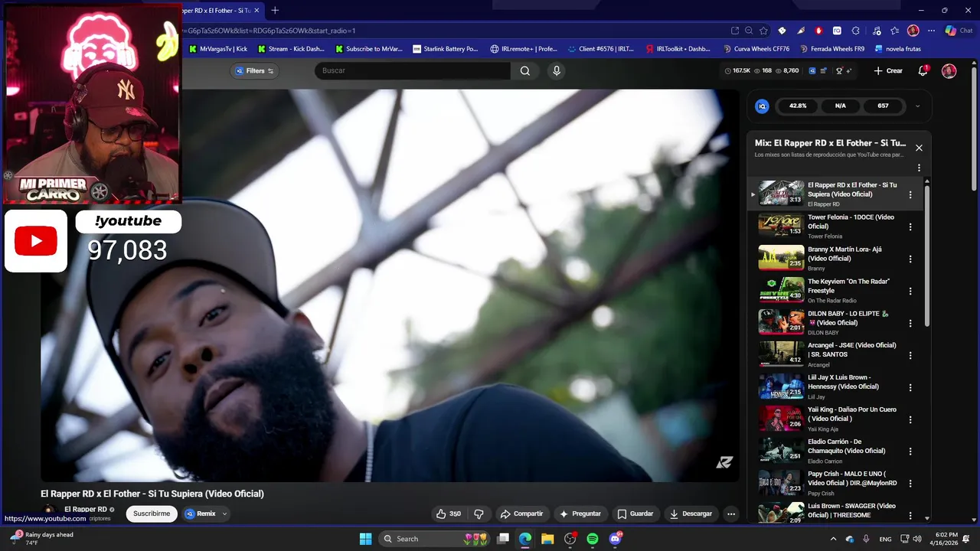Close the Mix playlist panel
The image size is (980, 551).
(x=919, y=148)
